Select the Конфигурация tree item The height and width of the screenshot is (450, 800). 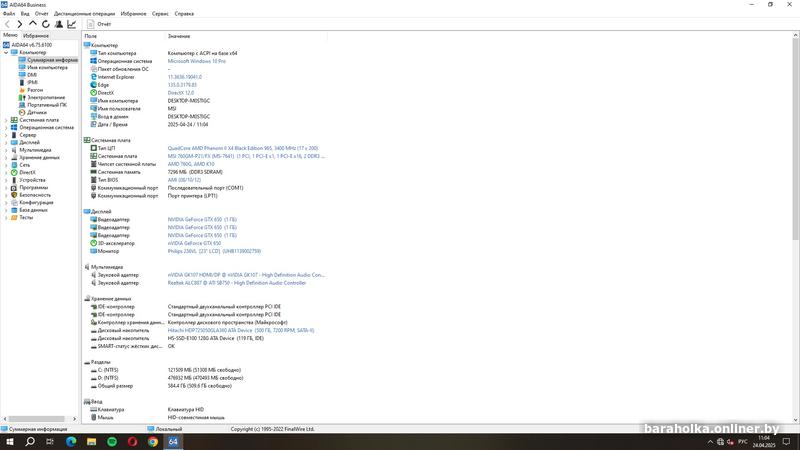(32, 203)
